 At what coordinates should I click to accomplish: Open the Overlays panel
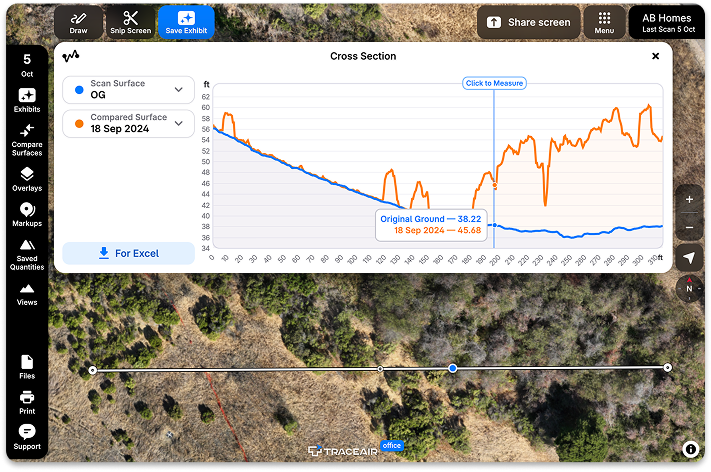[27, 177]
